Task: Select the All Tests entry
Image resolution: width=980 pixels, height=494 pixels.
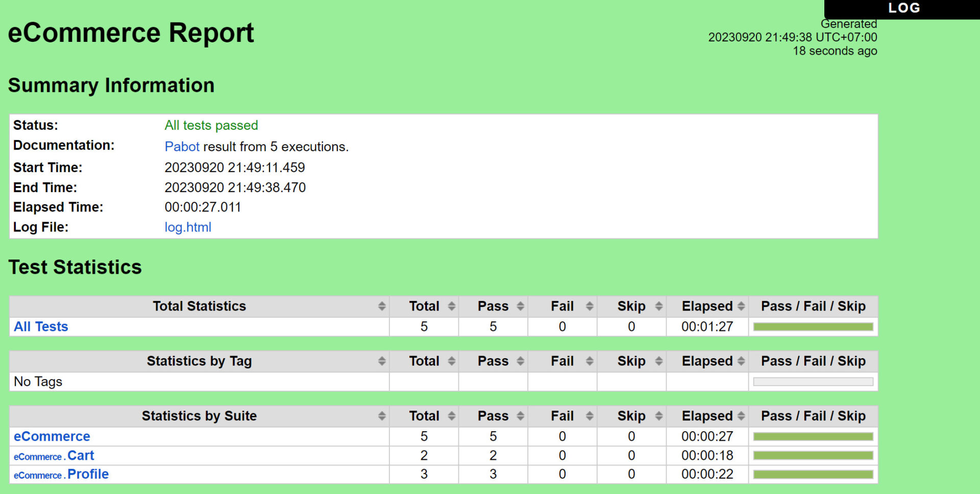Action: coord(41,326)
